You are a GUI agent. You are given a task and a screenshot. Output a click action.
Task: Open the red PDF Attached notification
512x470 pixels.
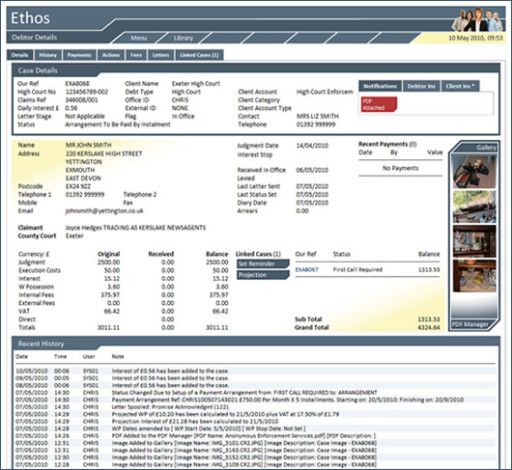pos(379,104)
